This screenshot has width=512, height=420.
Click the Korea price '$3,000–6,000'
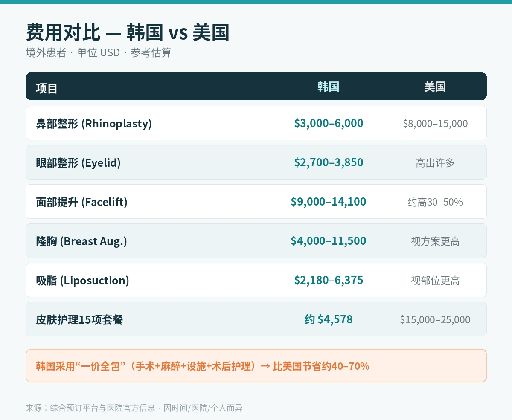click(x=329, y=124)
